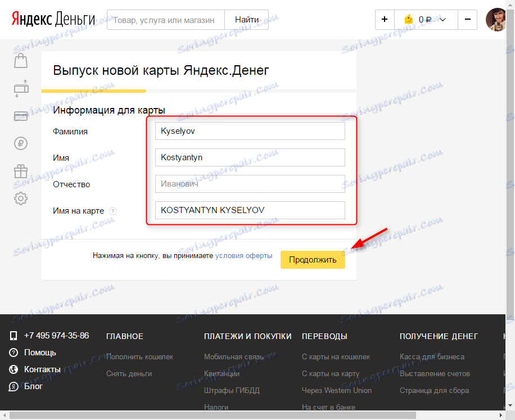515x420 pixels.
Task: Open Налоги footer link
Action: pyautogui.click(x=216, y=407)
